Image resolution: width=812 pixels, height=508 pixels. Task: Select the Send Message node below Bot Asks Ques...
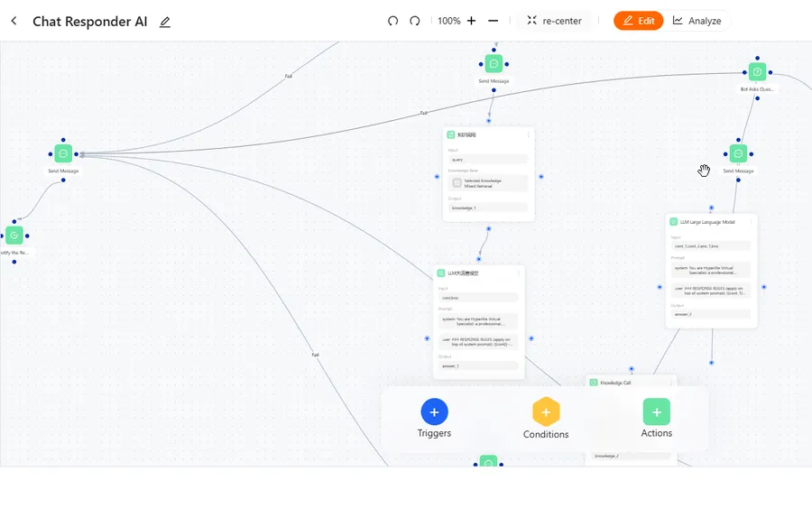click(738, 153)
